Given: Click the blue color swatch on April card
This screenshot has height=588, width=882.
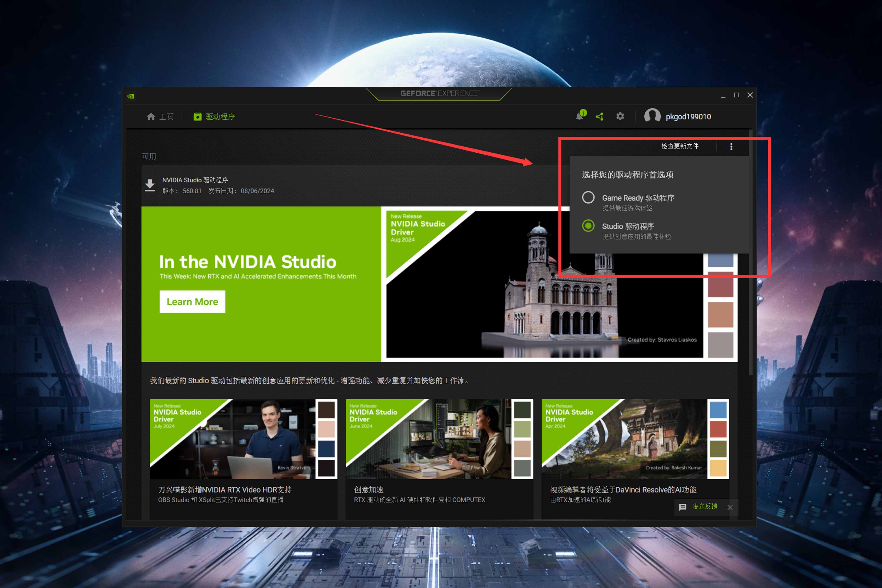Looking at the screenshot, I should tap(718, 410).
